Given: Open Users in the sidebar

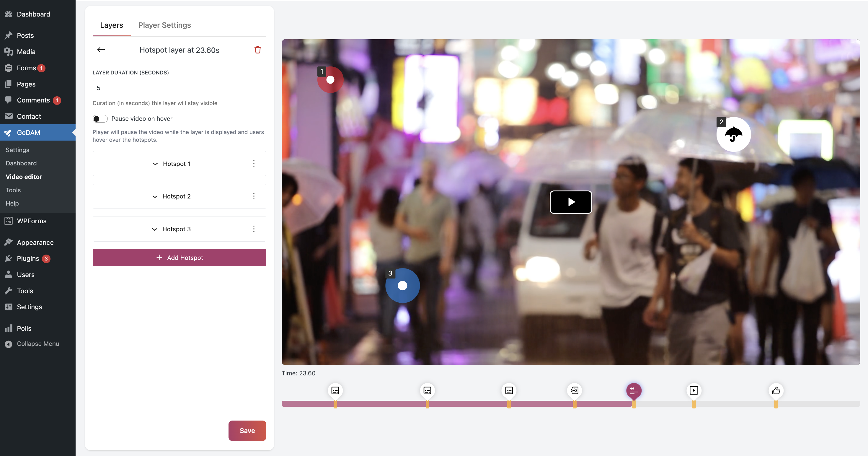Looking at the screenshot, I should pos(38,275).
